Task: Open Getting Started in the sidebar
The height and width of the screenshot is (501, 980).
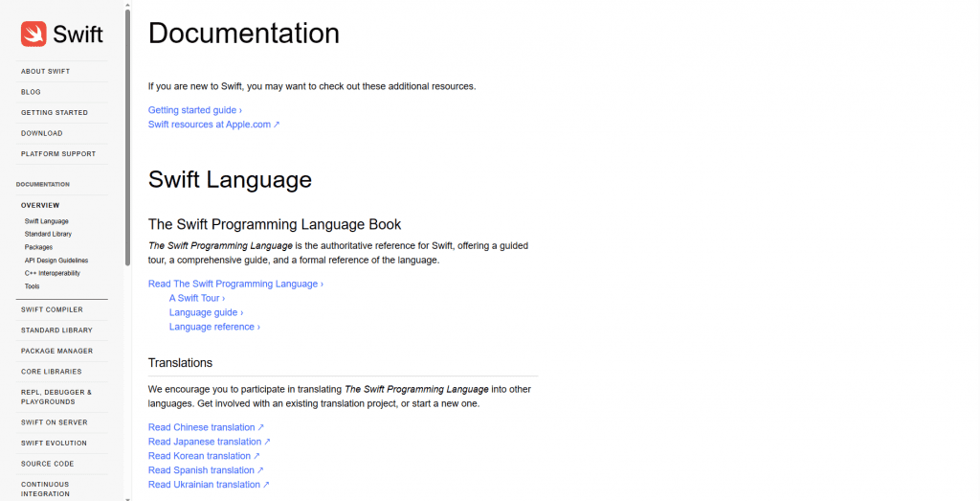Action: (55, 113)
